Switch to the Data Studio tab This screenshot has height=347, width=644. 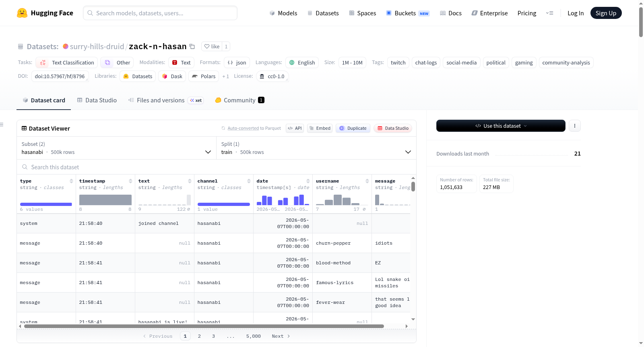(x=97, y=100)
